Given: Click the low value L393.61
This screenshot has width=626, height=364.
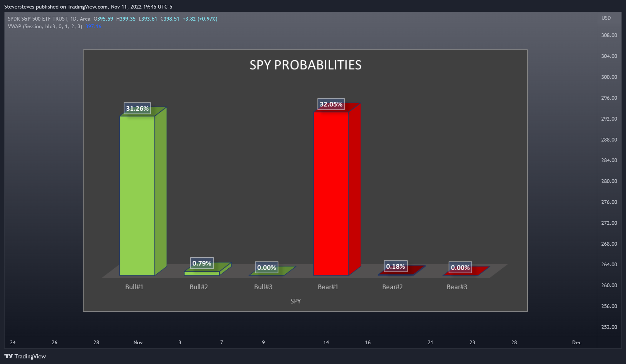Looking at the screenshot, I should pos(148,19).
